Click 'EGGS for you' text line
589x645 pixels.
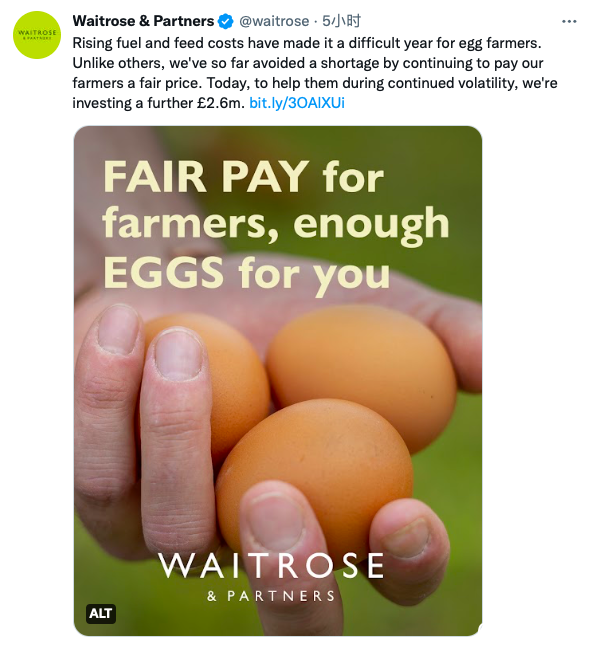coord(246,273)
